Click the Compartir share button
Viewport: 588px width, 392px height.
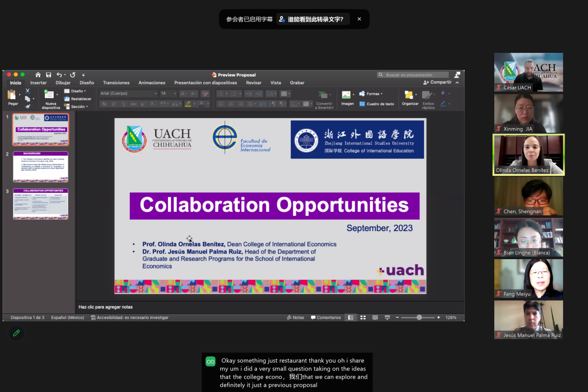pyautogui.click(x=437, y=82)
